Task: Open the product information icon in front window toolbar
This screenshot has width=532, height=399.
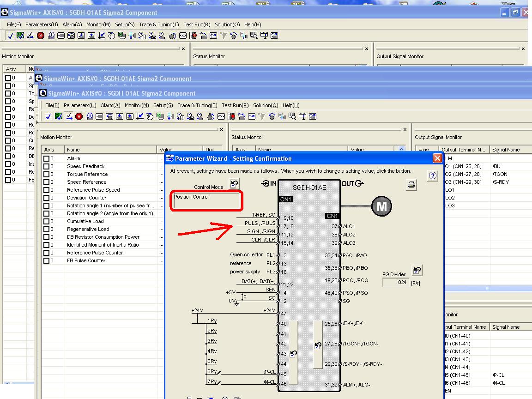Action: click(x=90, y=117)
